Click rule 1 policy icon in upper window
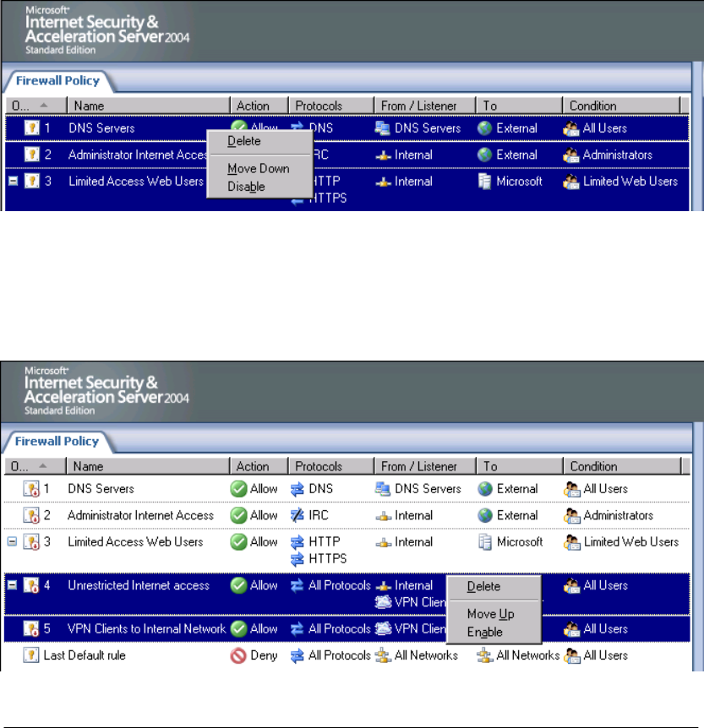 (31, 128)
